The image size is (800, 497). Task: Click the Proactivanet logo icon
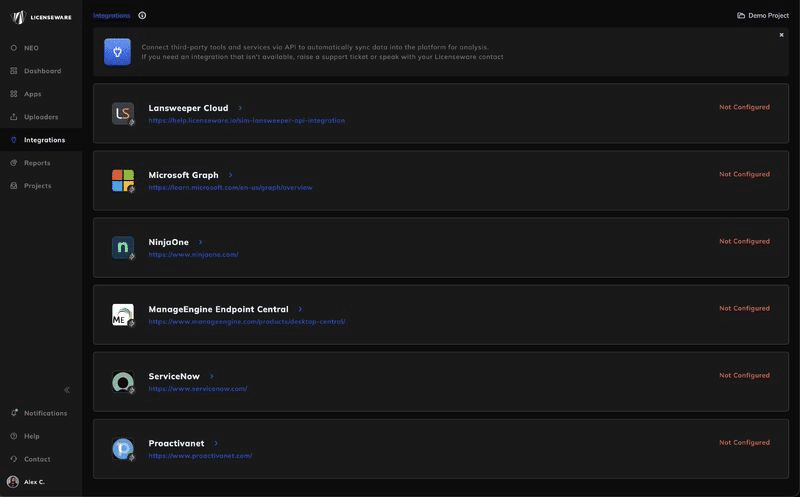pos(123,449)
